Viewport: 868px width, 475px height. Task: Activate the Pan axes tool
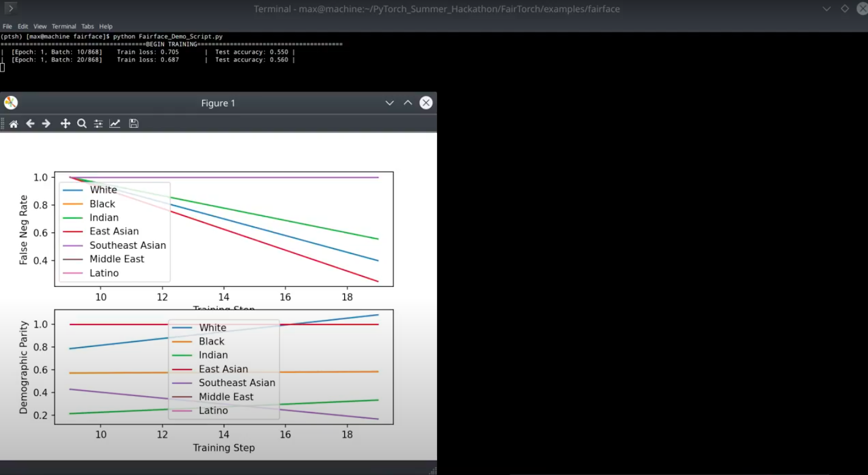click(65, 124)
